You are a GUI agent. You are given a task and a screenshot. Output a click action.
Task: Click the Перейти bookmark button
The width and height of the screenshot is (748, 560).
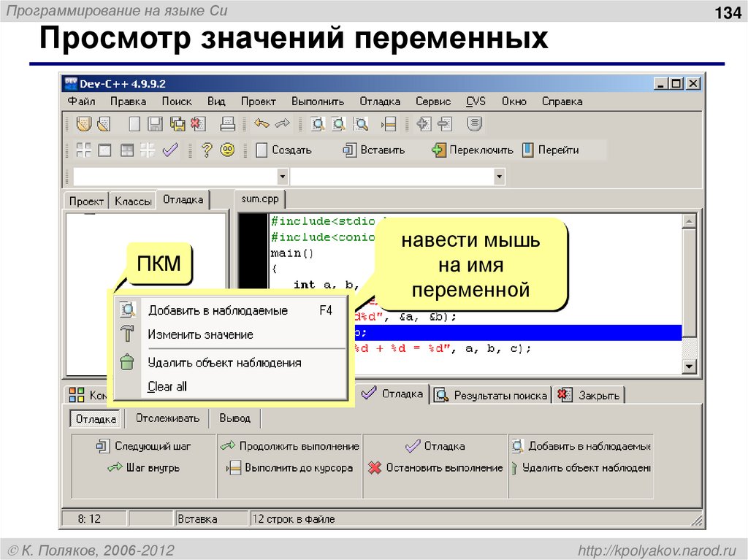pyautogui.click(x=551, y=150)
